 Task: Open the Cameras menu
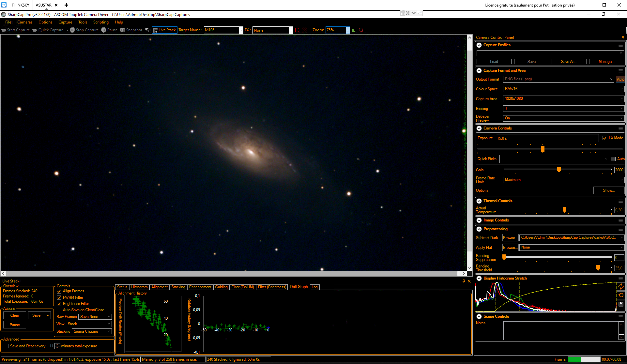tap(25, 22)
